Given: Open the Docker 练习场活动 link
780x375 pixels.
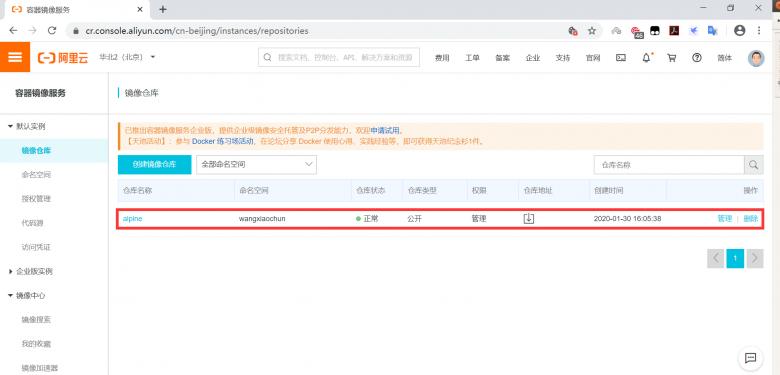Looking at the screenshot, I should click(x=222, y=141).
